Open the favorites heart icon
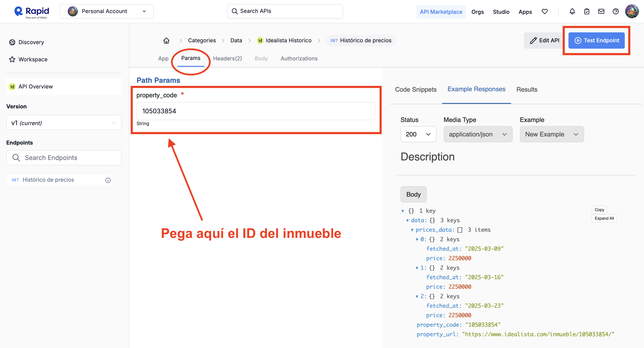 tap(545, 12)
